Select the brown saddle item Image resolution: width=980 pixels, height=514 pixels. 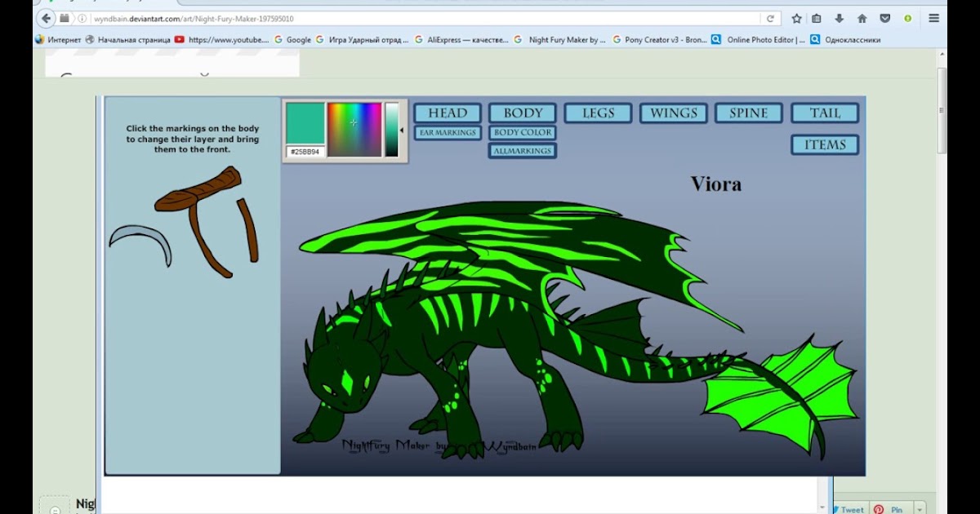(x=198, y=188)
